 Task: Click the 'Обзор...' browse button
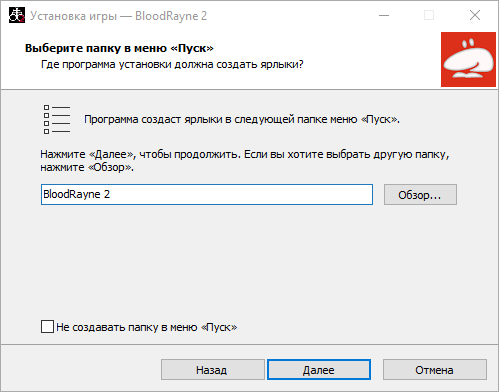click(420, 195)
